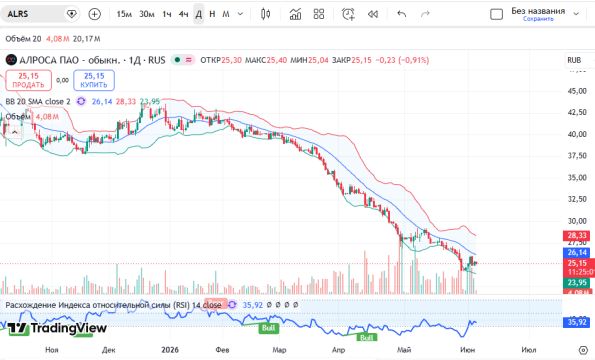This screenshot has height=360, width=595.
Task: Select the monthly М timeframe
Action: pyautogui.click(x=226, y=14)
